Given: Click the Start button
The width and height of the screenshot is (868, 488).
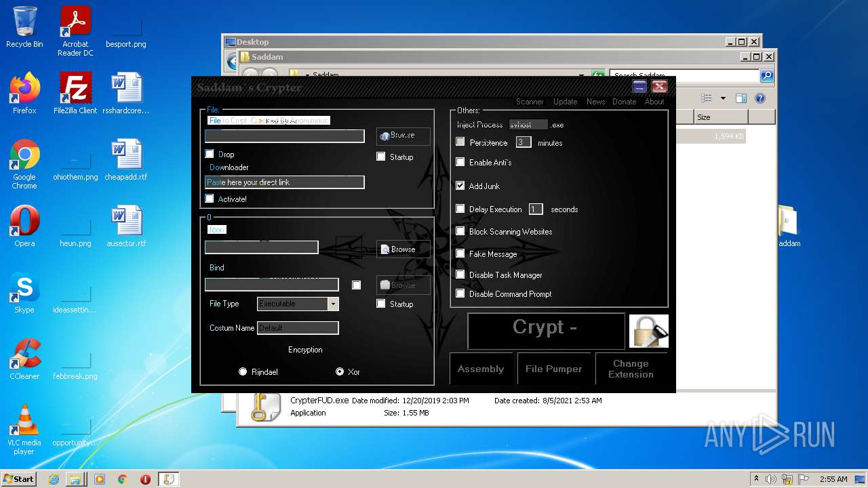Looking at the screenshot, I should pyautogui.click(x=18, y=479).
